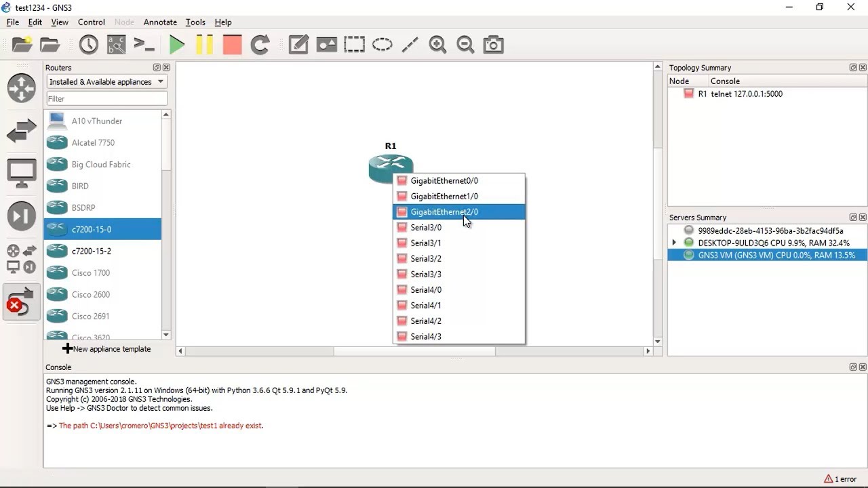Choose GigabitEthernet0/0 interface
This screenshot has width=868, height=488.
[x=459, y=181]
